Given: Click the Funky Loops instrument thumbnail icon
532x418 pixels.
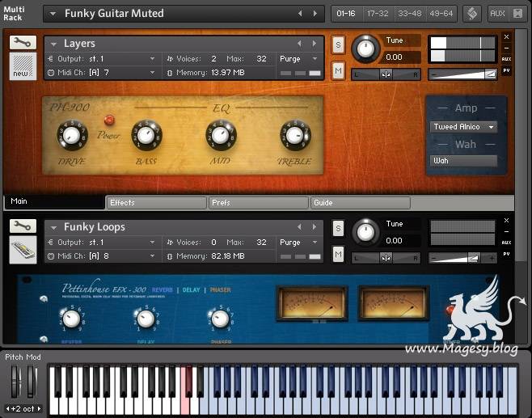Looking at the screenshot, I should [x=23, y=250].
